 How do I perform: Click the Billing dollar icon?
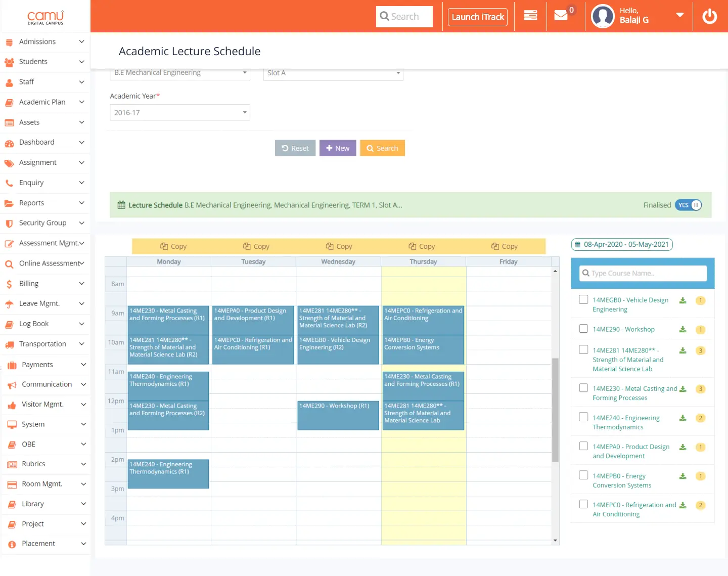[x=9, y=284]
